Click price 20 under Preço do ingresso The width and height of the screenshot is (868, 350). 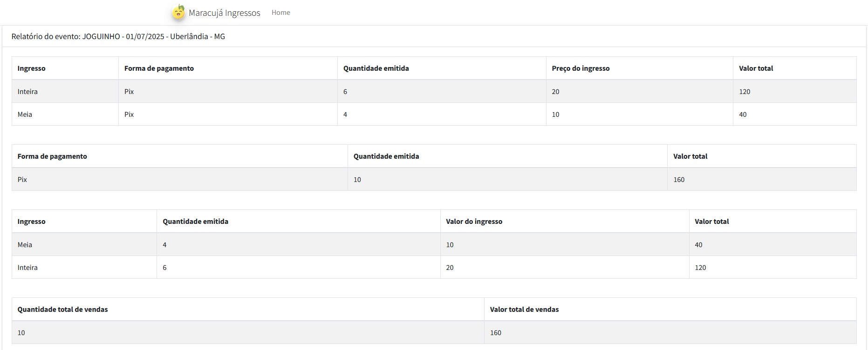tap(555, 92)
